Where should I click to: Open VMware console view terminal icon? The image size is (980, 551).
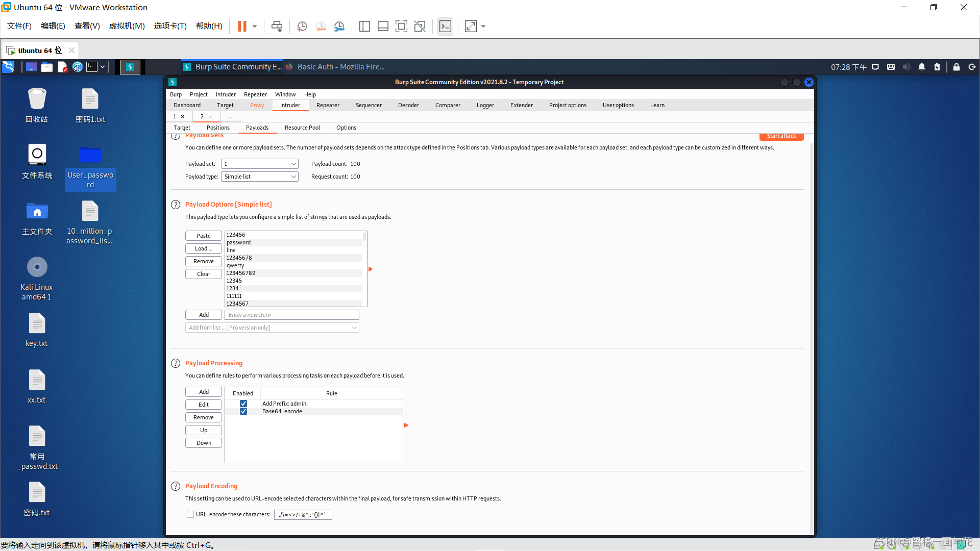click(445, 27)
